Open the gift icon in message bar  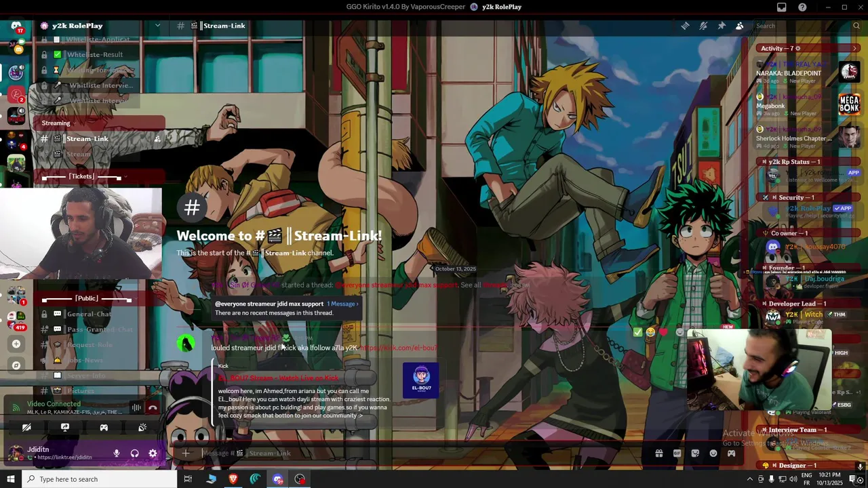pos(658,453)
